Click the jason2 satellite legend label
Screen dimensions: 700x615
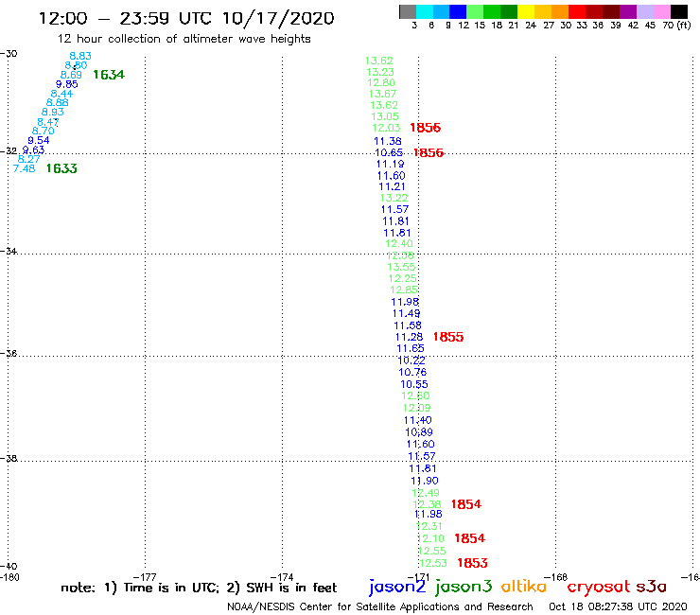[x=397, y=587]
